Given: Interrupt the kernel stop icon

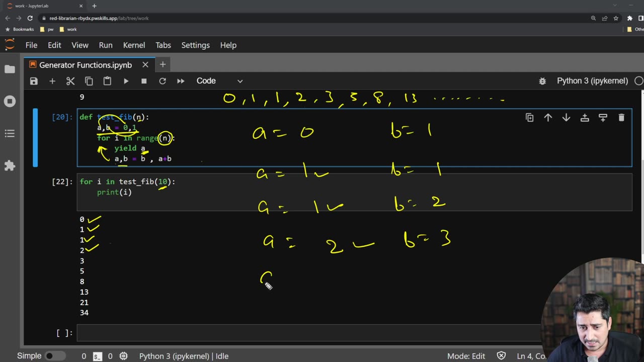Looking at the screenshot, I should pyautogui.click(x=144, y=81).
